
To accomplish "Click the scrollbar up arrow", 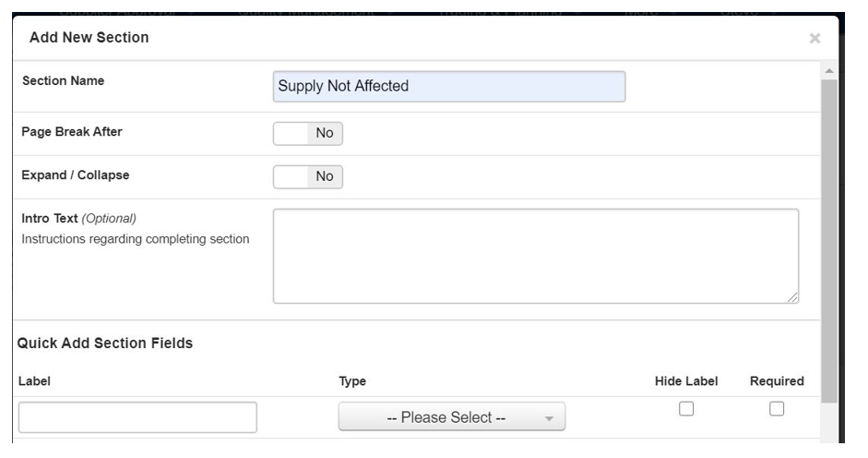I will tap(828, 71).
